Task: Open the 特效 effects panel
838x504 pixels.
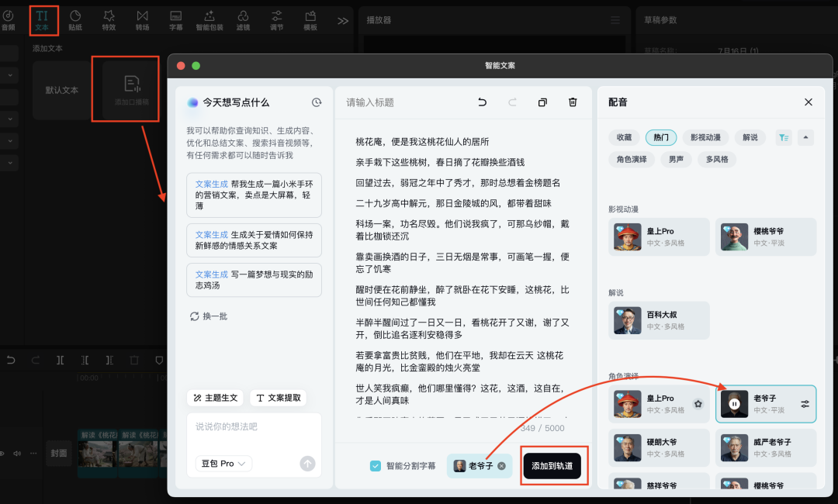Action: [x=109, y=21]
